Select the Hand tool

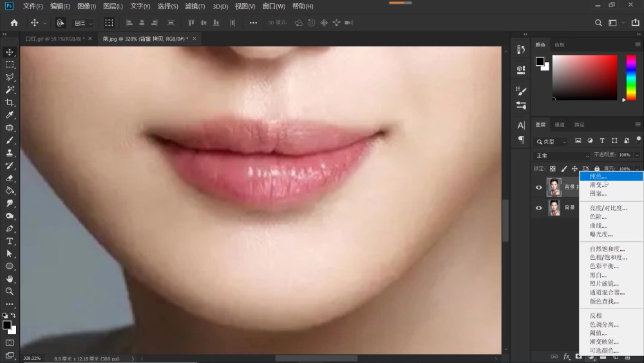[10, 279]
